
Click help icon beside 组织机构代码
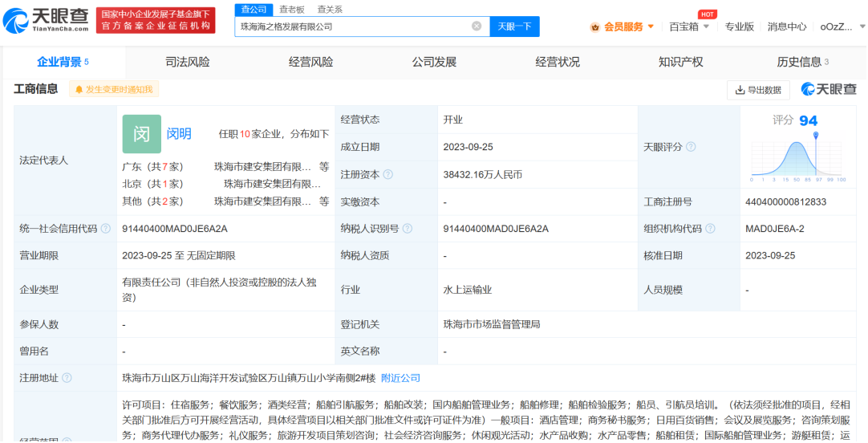click(x=710, y=229)
